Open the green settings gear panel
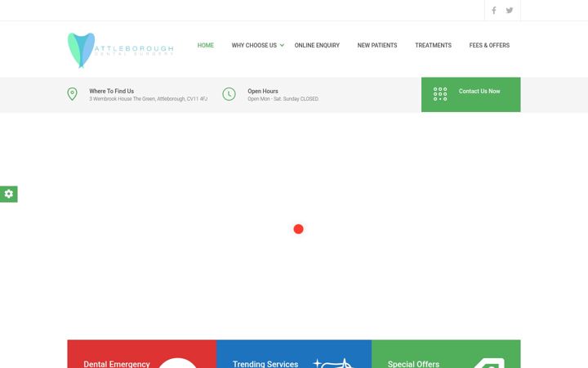Screen dimensions: 588x368 pyautogui.click(x=9, y=194)
